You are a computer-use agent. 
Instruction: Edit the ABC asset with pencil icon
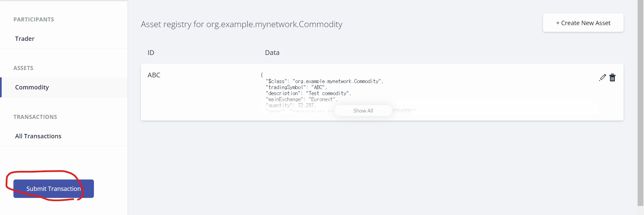(x=602, y=78)
